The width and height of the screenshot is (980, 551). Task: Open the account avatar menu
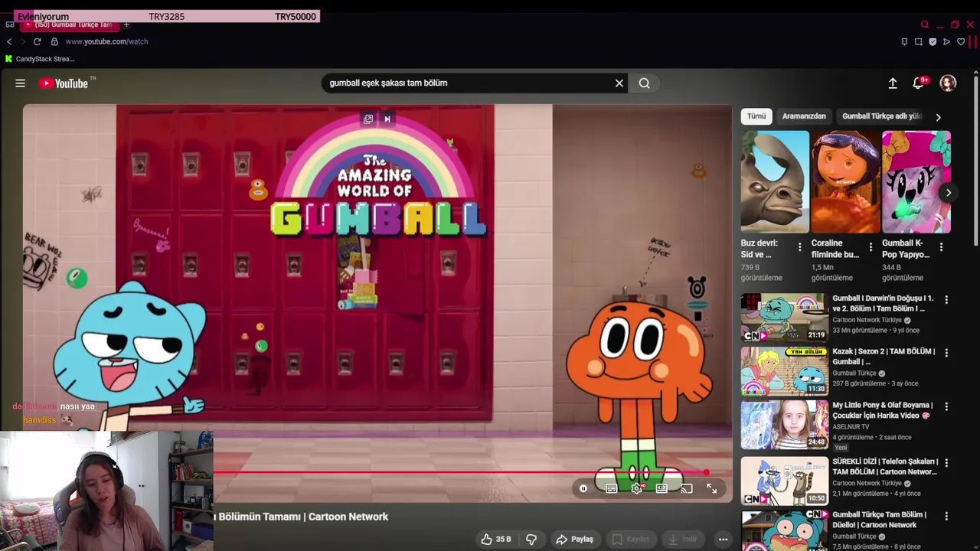pos(948,83)
